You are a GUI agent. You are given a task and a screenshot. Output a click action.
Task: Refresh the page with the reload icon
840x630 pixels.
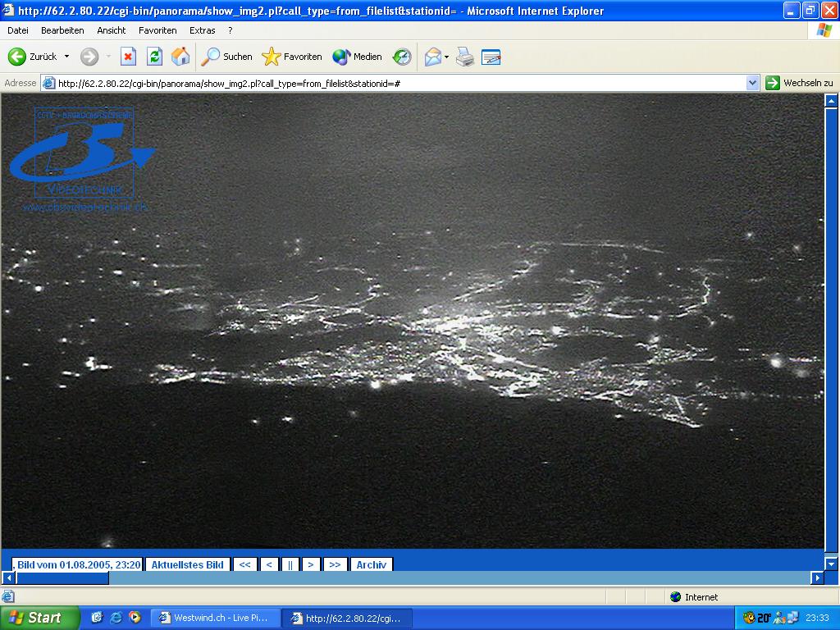coord(154,57)
